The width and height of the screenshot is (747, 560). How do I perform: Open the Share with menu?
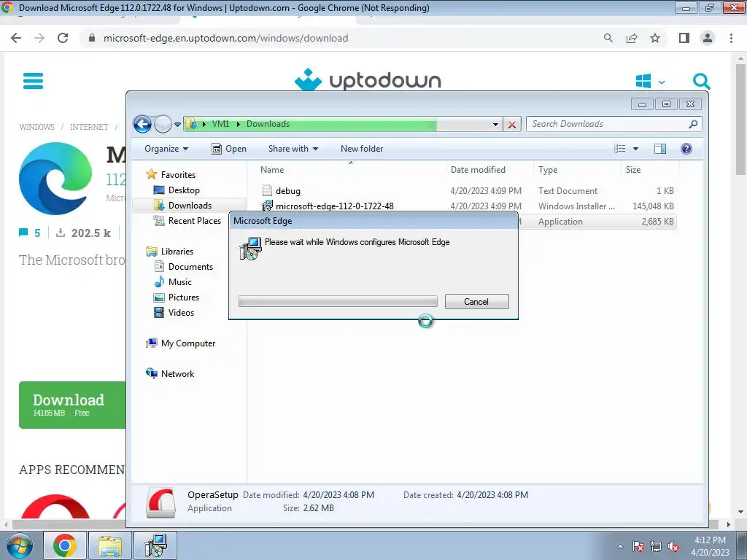(x=293, y=149)
